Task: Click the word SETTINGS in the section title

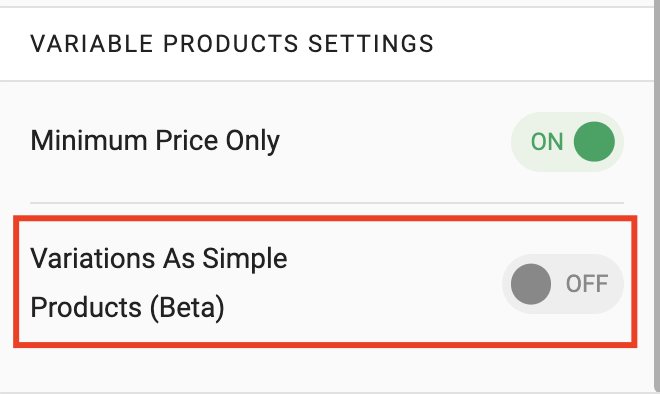Action: tap(371, 44)
